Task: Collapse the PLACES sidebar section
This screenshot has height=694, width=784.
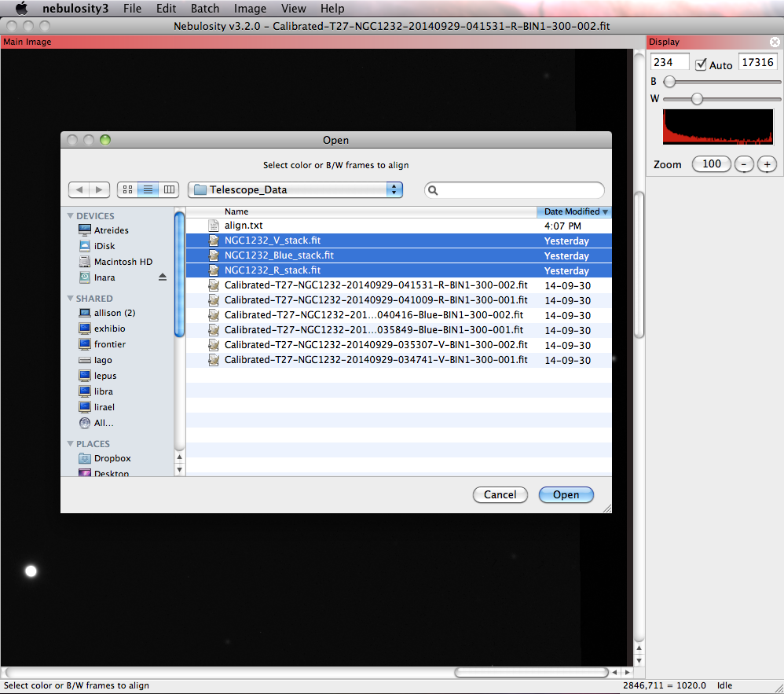Action: (71, 444)
